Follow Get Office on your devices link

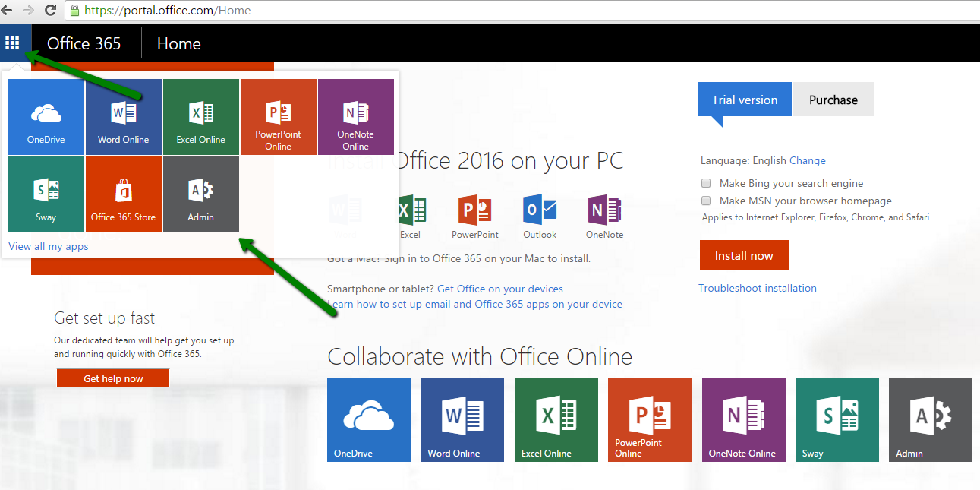(500, 289)
